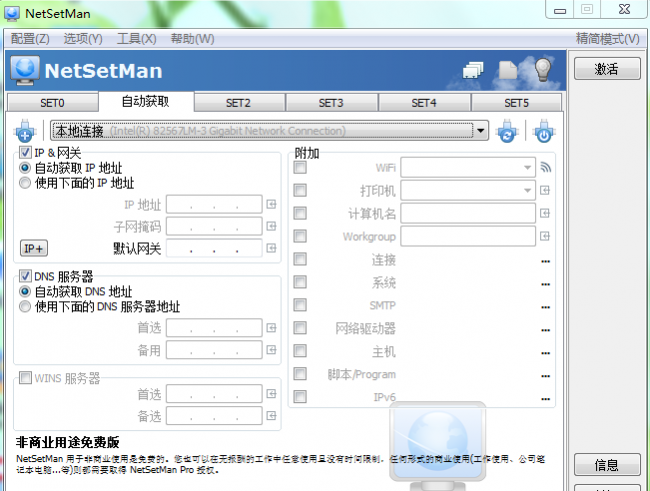Switch to the SET0 tab
650x491 pixels.
[52, 102]
